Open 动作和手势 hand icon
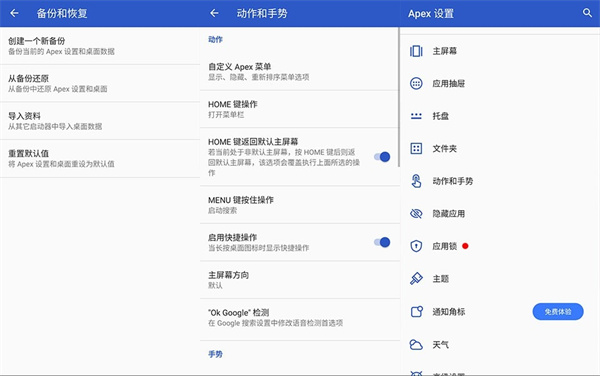The image size is (600, 376). [416, 181]
